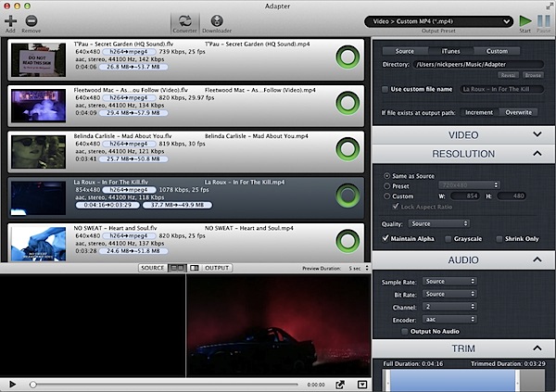Switch to the iTunes directory tab
Viewport: 556px width, 392px height.
tap(449, 51)
